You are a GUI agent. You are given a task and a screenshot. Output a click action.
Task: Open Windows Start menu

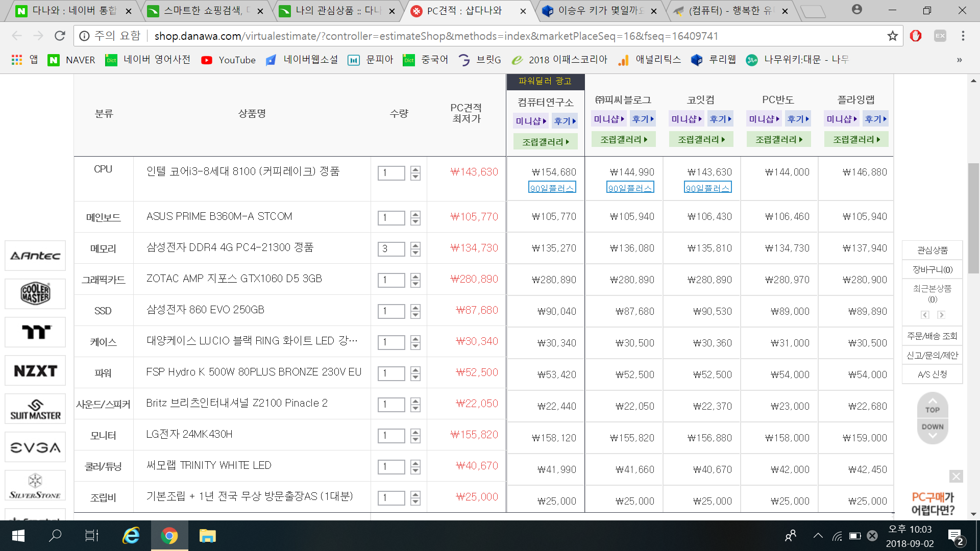pyautogui.click(x=18, y=536)
